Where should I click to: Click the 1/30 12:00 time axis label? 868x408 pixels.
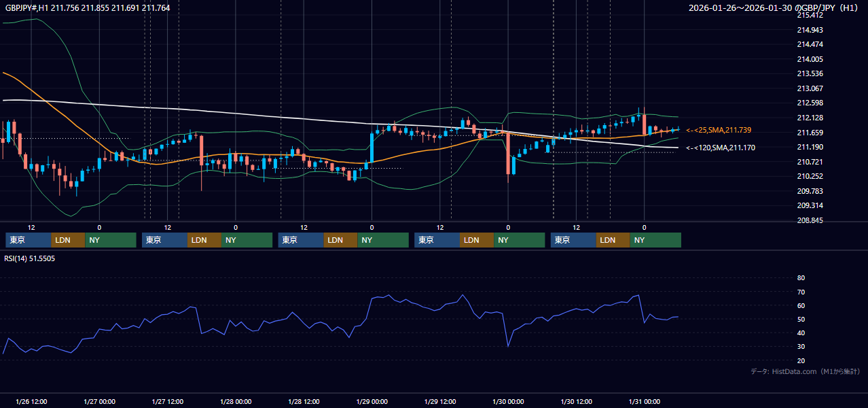click(576, 401)
